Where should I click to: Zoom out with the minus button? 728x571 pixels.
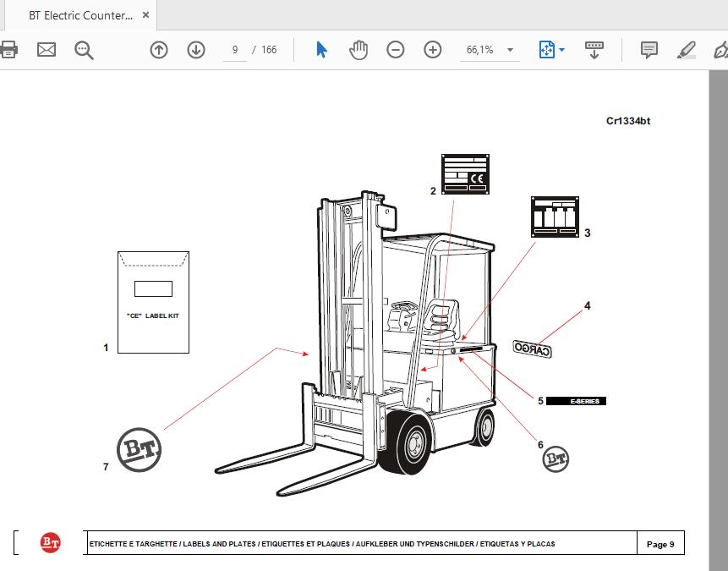tap(396, 50)
